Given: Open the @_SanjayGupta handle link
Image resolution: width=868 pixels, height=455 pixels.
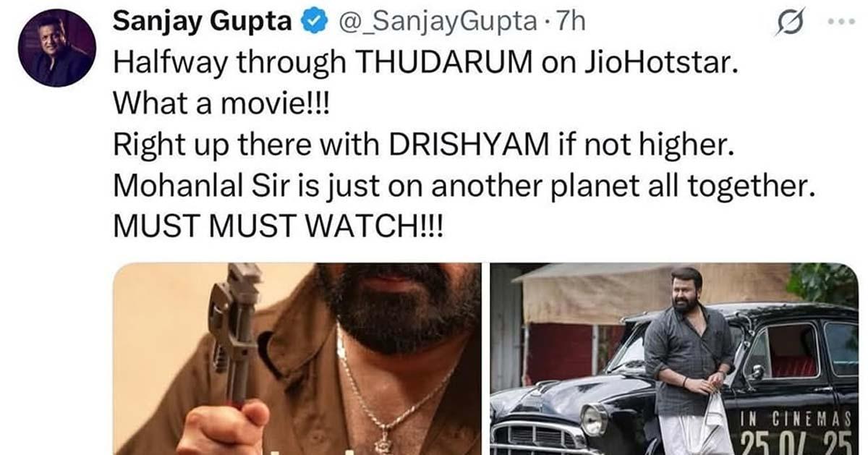Looking at the screenshot, I should pyautogui.click(x=433, y=23).
